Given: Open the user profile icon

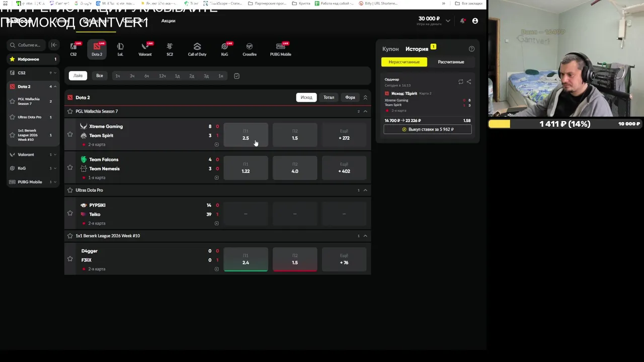Looking at the screenshot, I should click(x=475, y=21).
